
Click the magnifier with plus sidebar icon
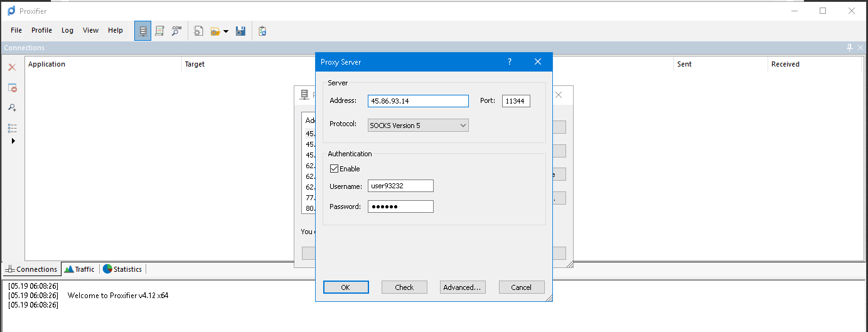coord(12,107)
